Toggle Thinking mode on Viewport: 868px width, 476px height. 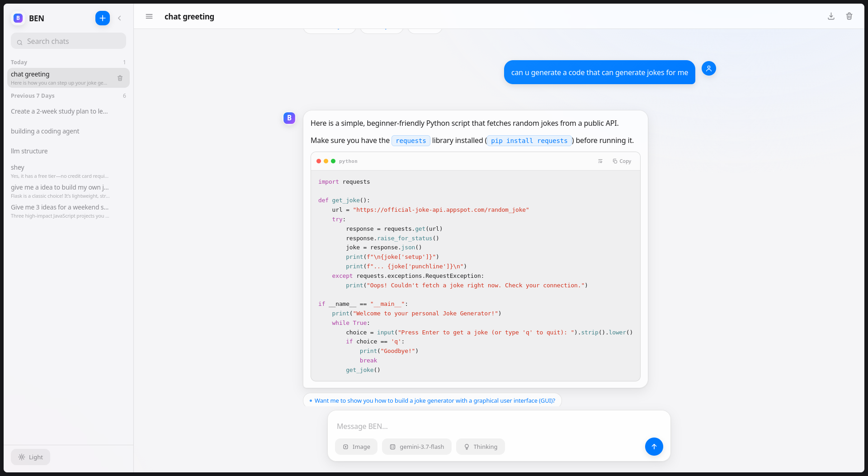[x=480, y=447]
